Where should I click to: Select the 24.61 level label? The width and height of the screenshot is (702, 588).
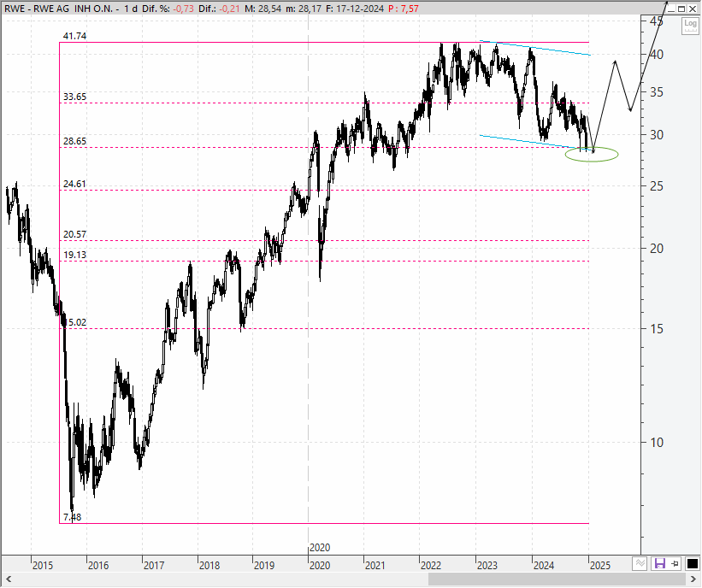pyautogui.click(x=74, y=184)
